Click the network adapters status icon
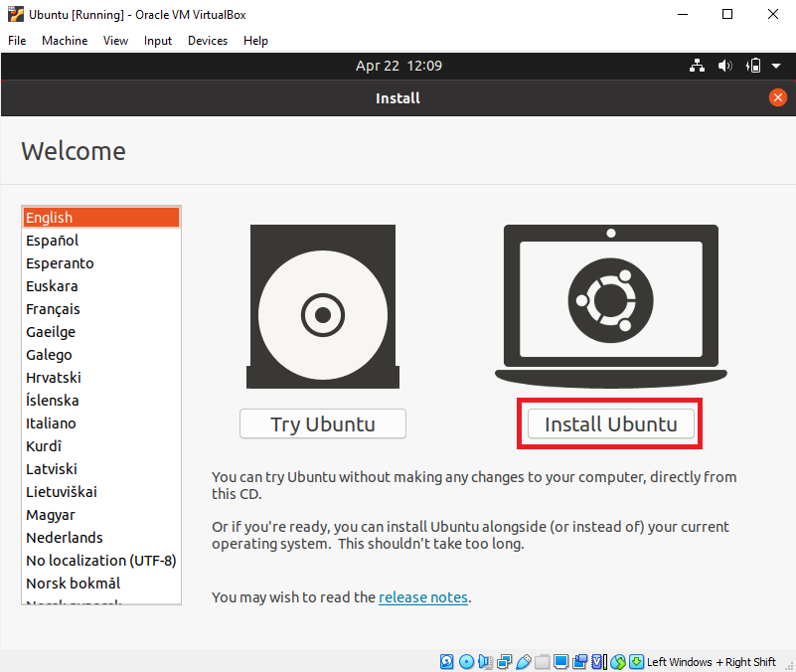The width and height of the screenshot is (796, 672). pyautogui.click(x=504, y=661)
